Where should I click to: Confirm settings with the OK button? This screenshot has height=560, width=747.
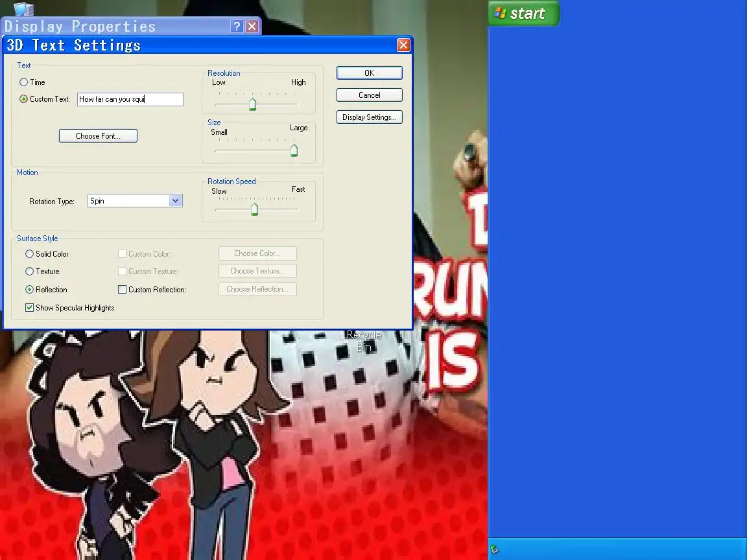point(369,73)
